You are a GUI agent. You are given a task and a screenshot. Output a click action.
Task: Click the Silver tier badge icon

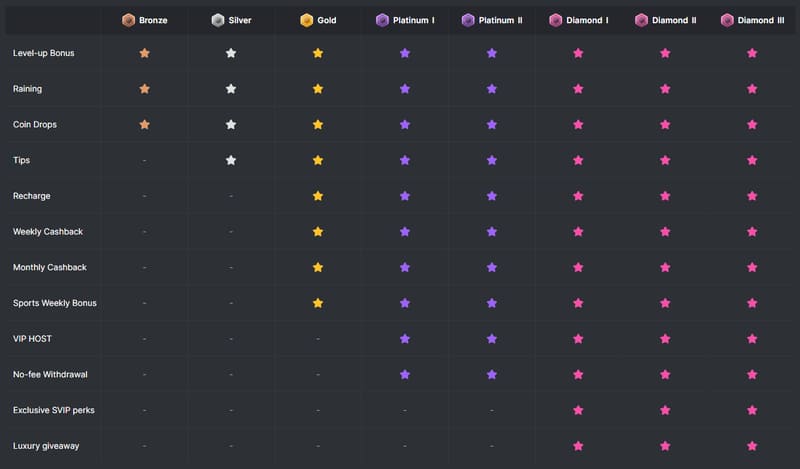218,20
